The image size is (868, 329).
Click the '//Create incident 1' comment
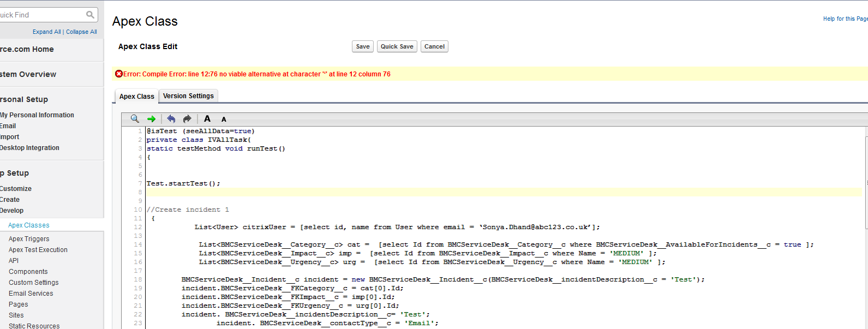point(188,210)
